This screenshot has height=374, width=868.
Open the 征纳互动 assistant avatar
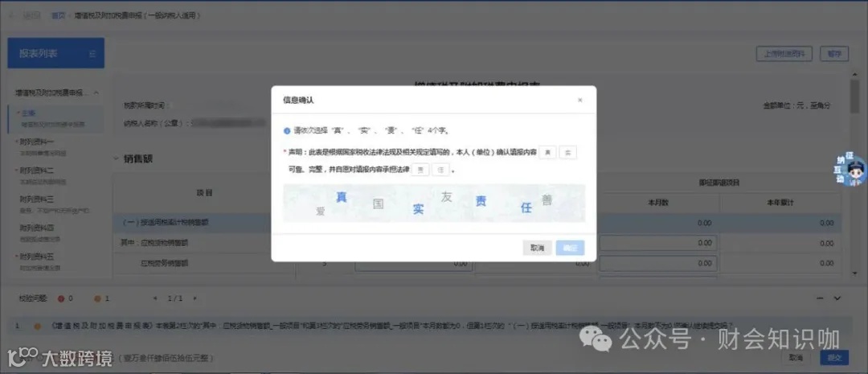(852, 170)
